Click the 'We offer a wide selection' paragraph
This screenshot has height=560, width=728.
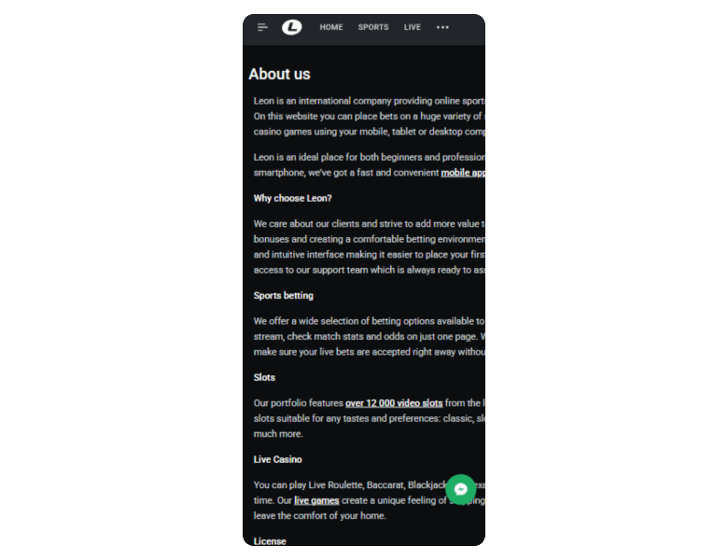(370, 336)
